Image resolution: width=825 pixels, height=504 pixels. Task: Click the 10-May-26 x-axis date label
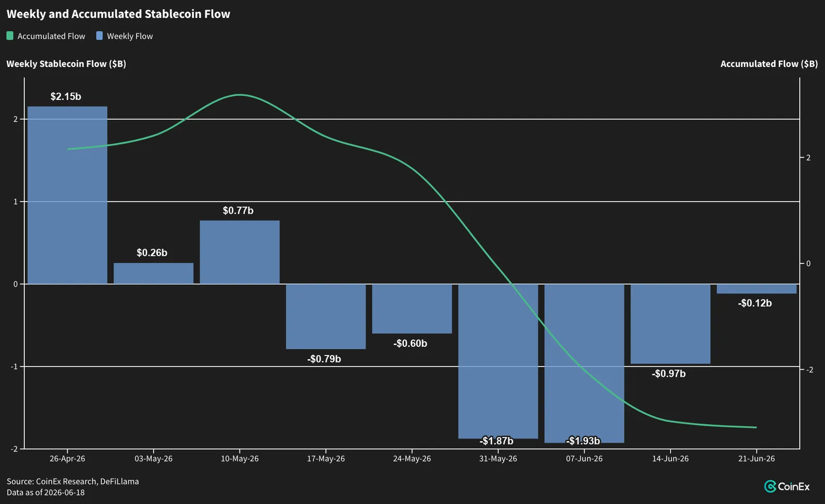click(240, 459)
